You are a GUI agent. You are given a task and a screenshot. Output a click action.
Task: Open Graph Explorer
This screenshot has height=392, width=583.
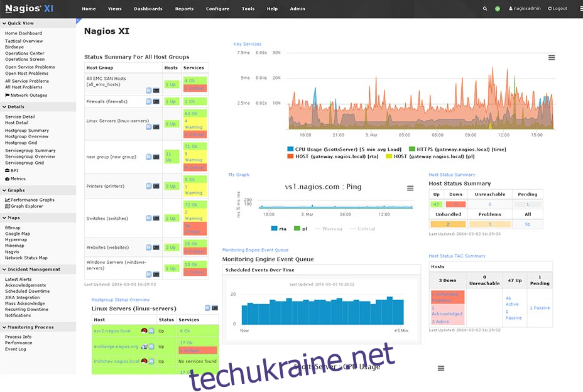[x=24, y=207]
